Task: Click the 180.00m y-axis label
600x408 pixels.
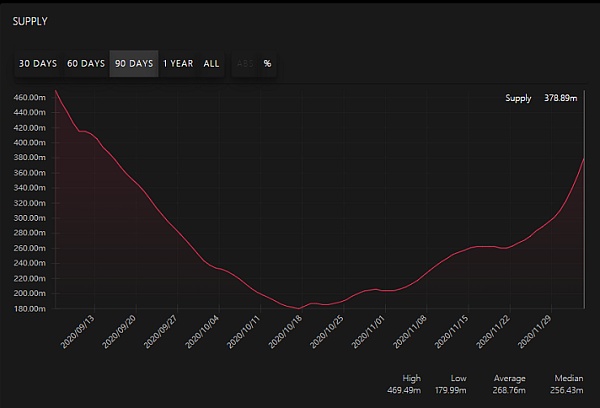Action: pyautogui.click(x=29, y=308)
